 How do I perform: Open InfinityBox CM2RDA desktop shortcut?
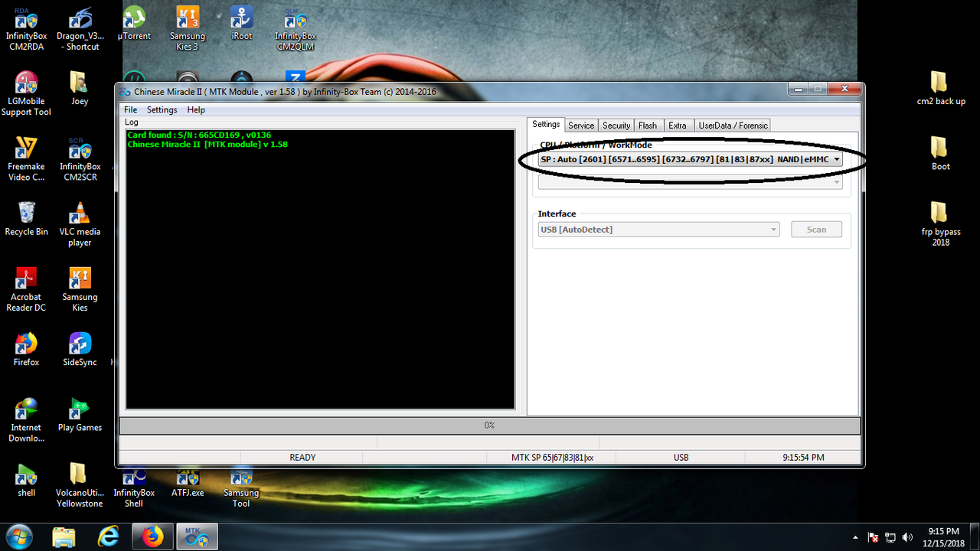click(x=26, y=28)
